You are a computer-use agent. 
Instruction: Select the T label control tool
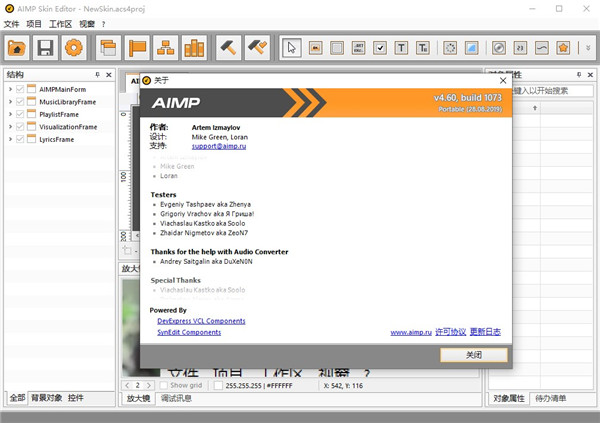click(x=401, y=48)
